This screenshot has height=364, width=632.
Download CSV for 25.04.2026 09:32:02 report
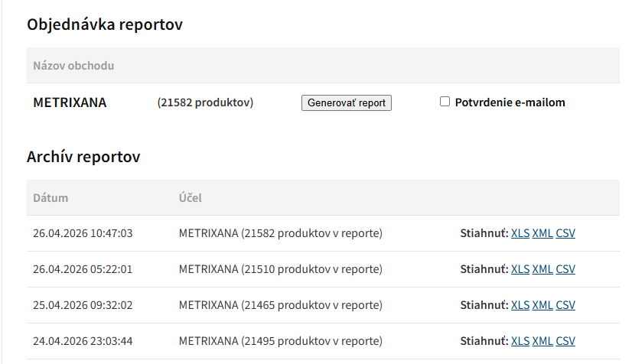(x=565, y=305)
